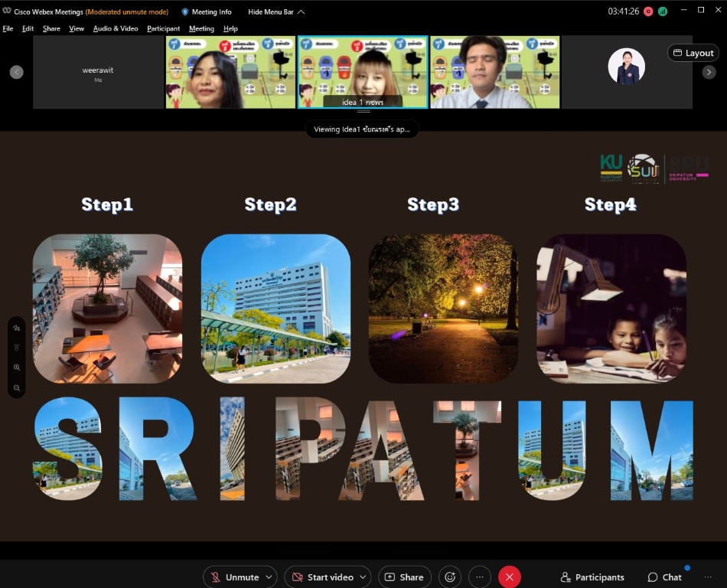Leave the meeting with the red X button

coord(510,577)
